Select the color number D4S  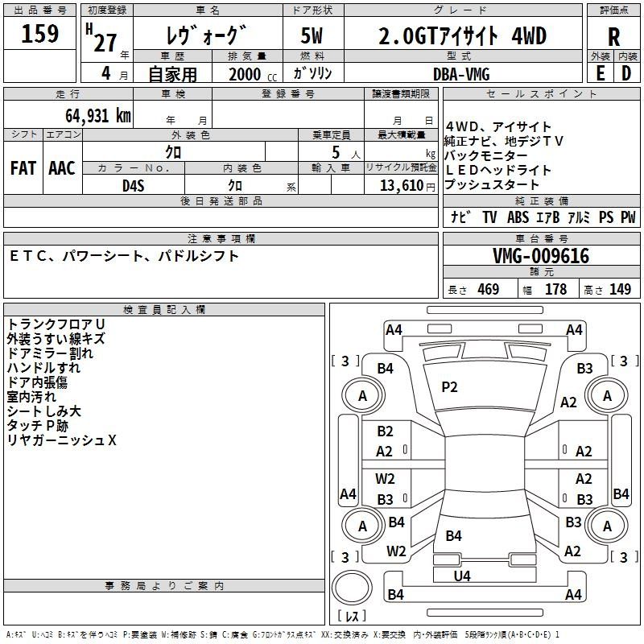[133, 185]
